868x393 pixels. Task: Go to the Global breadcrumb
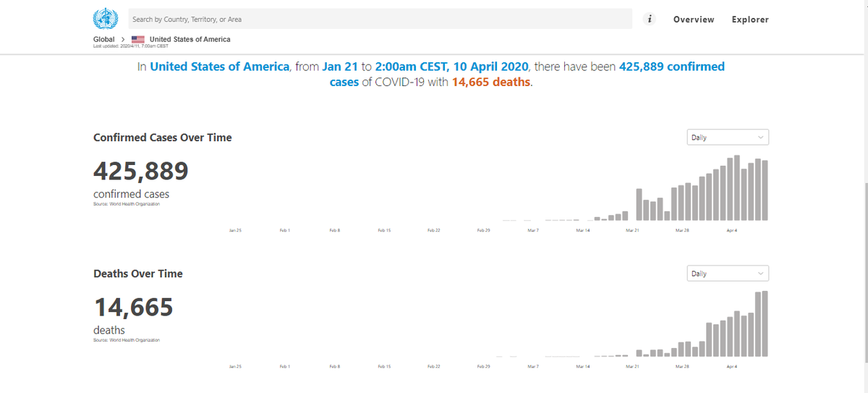click(104, 39)
